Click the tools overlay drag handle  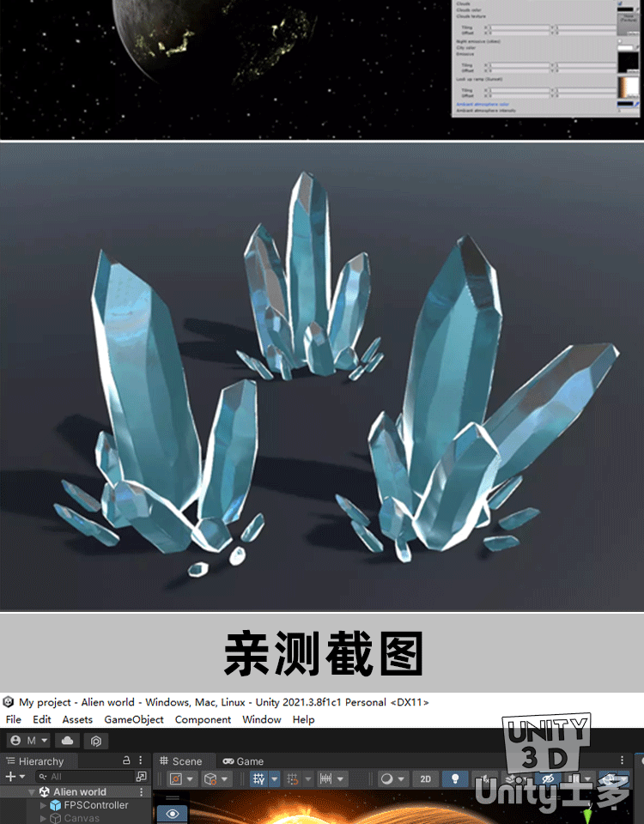(173, 798)
